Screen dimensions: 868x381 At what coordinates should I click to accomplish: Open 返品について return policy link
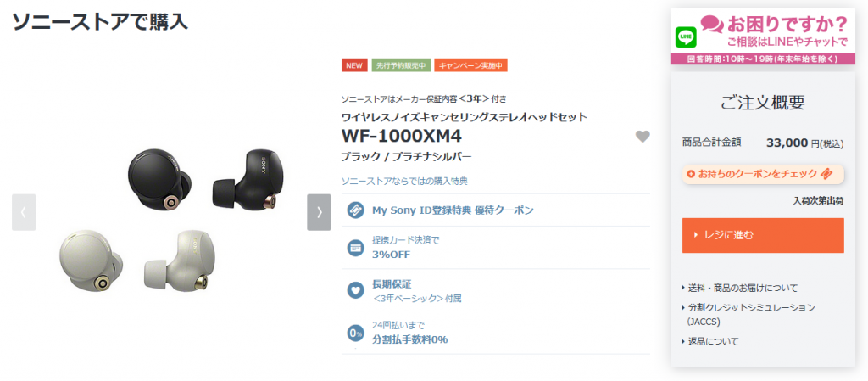coord(709,342)
